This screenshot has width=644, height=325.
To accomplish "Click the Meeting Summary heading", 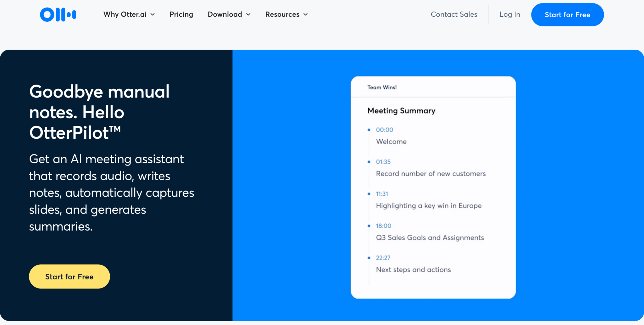I will click(x=401, y=111).
